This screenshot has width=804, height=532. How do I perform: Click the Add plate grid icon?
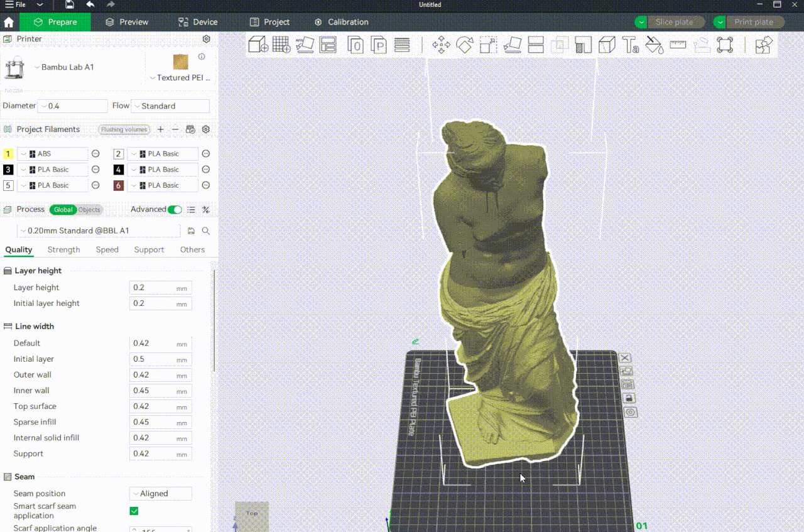pyautogui.click(x=281, y=45)
